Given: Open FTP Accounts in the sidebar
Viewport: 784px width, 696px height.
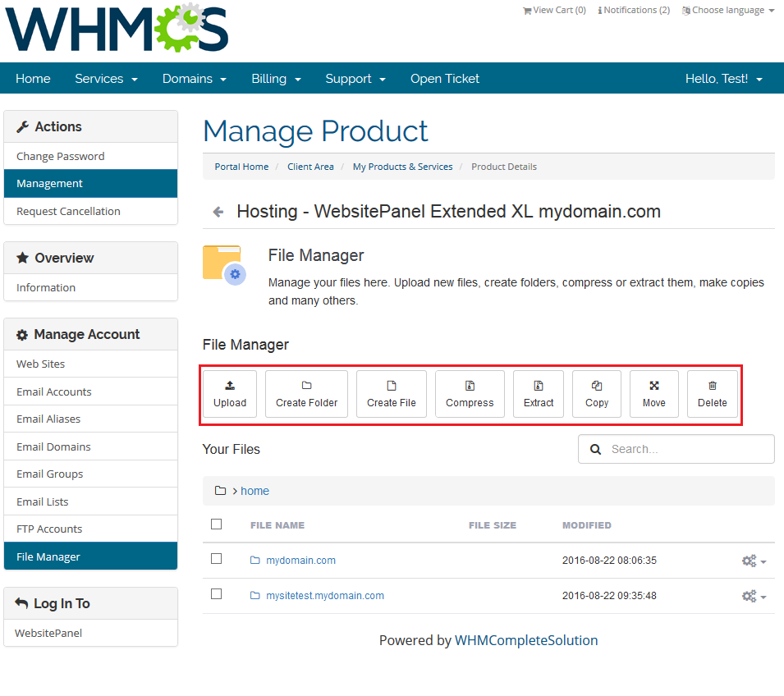Looking at the screenshot, I should (x=90, y=529).
